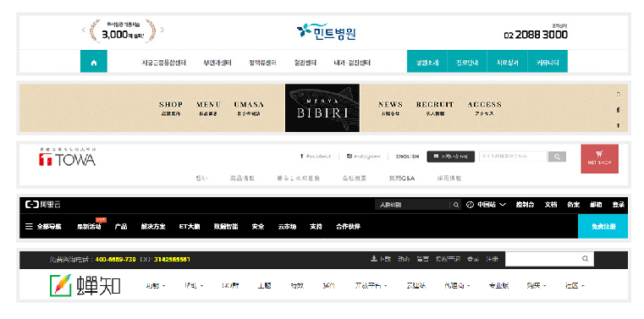Viewport: 644px width, 319px height.
Task: Click the 阿里云 logo
Action: (x=42, y=205)
